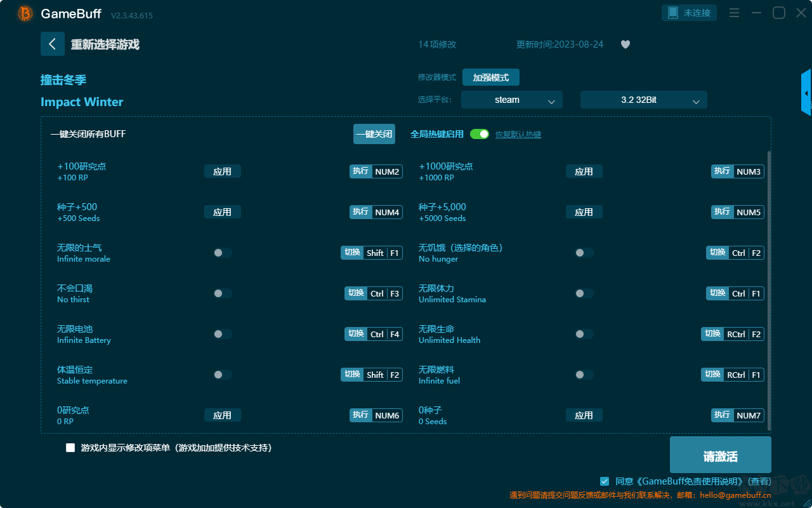Open the steam platform dropdown
812x508 pixels.
(512, 100)
